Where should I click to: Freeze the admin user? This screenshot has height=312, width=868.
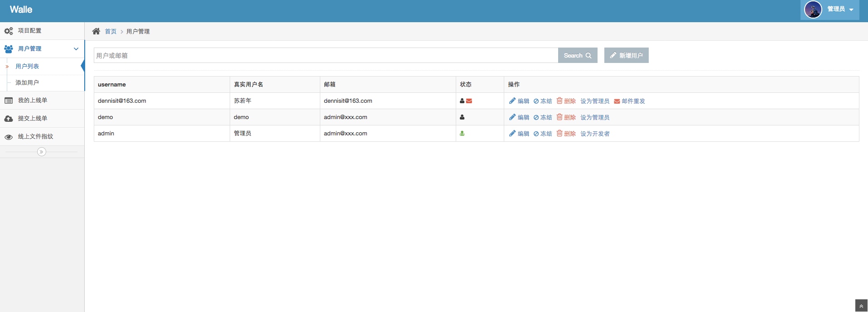tap(543, 134)
